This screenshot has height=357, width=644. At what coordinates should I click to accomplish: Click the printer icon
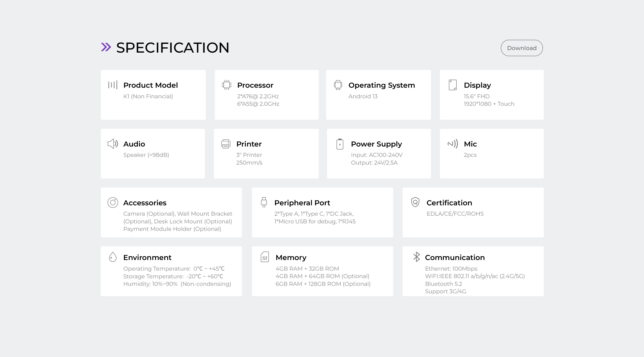[x=226, y=144]
